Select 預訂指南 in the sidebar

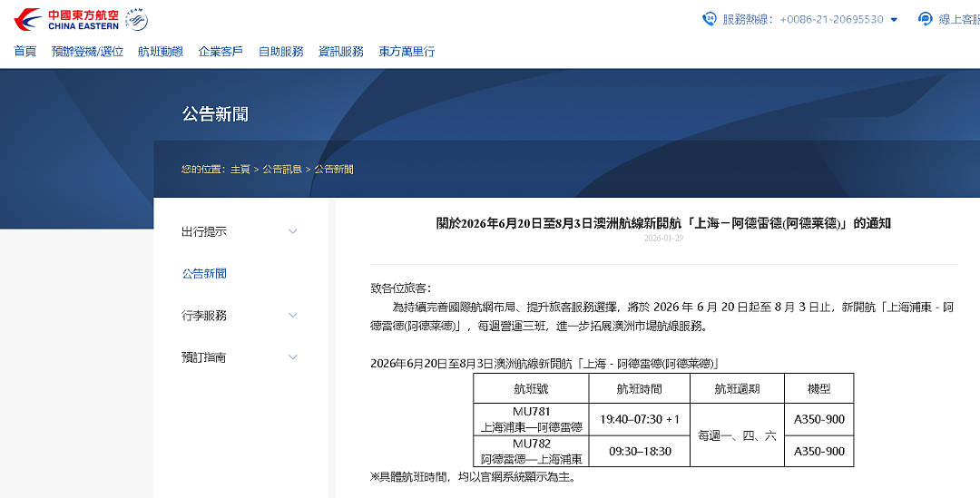204,356
